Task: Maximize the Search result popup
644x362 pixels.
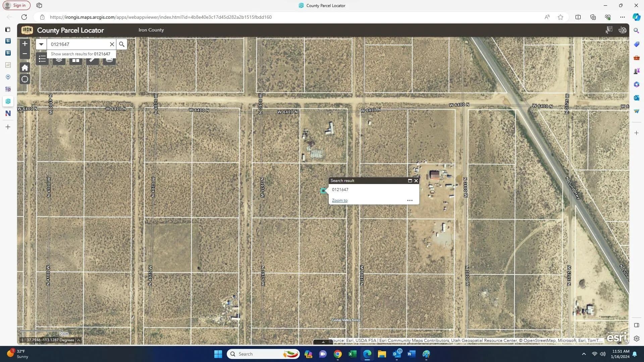Action: point(410,181)
